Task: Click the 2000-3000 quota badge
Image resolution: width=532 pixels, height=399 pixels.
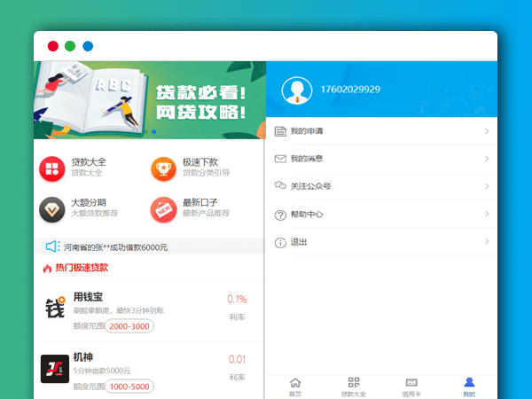Action: 129,326
